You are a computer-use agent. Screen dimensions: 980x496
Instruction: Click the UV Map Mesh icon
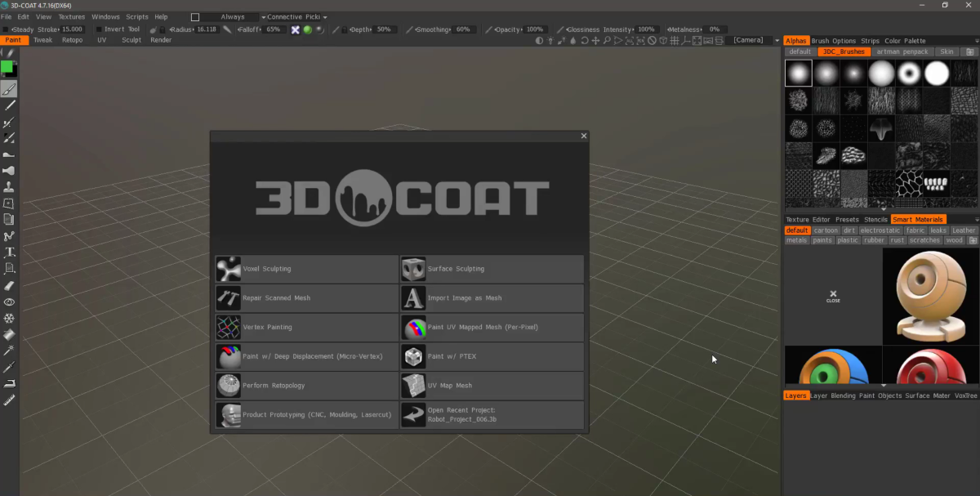414,386
